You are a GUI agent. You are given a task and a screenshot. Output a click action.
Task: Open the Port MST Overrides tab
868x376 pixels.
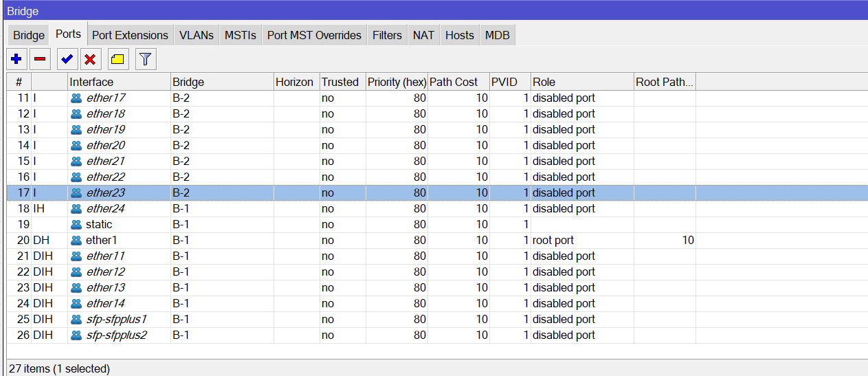[314, 35]
